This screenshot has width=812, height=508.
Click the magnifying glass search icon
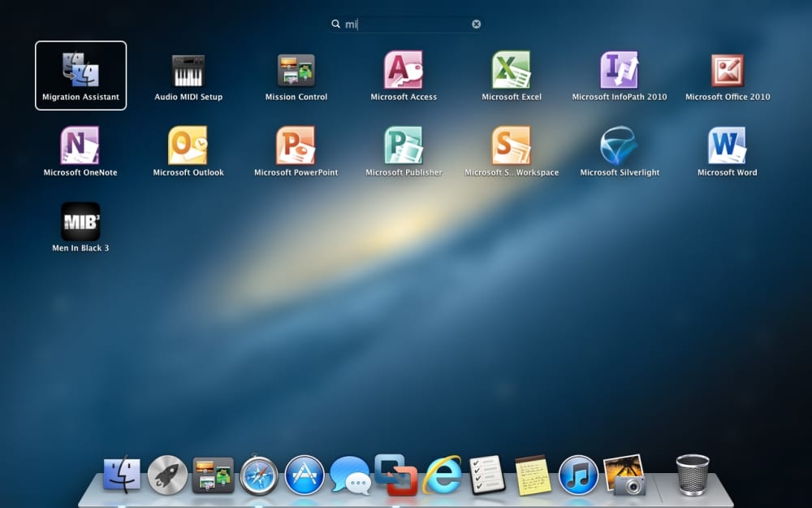click(335, 24)
